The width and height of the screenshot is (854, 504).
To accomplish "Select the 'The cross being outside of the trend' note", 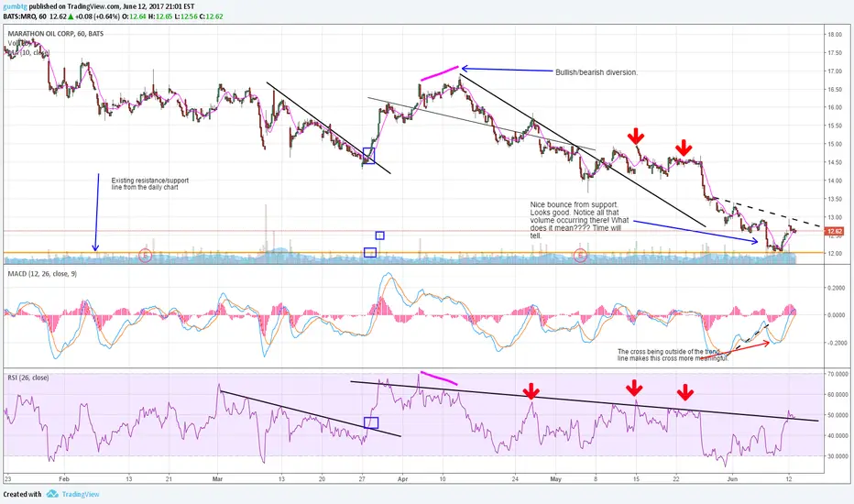I will click(x=673, y=356).
